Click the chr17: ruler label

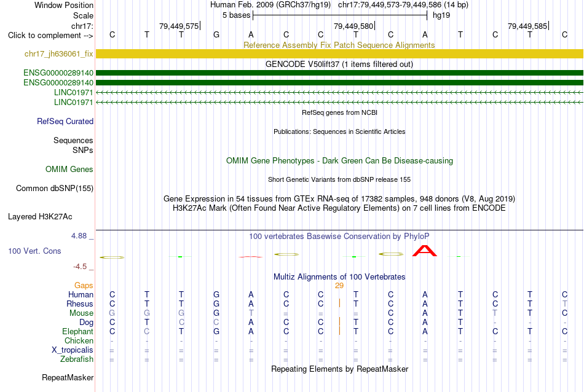click(82, 26)
